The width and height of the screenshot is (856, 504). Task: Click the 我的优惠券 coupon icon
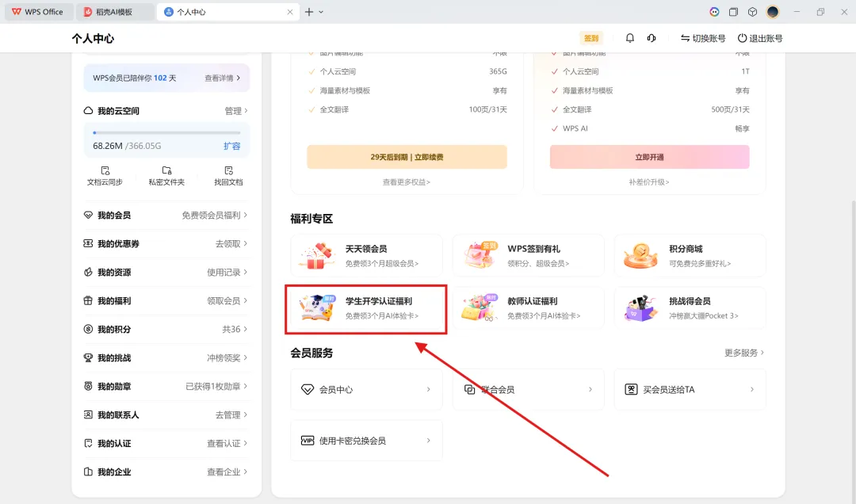tap(88, 243)
